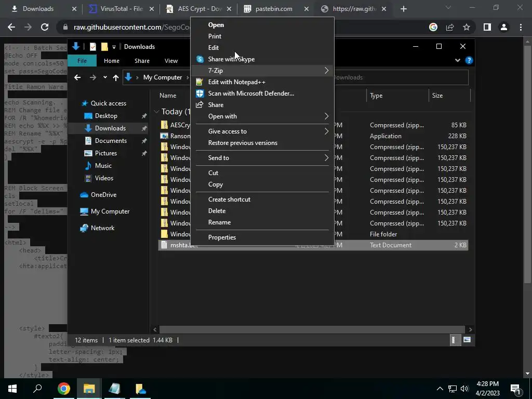Select Network in navigation pane
Screen dimensions: 532x399
(97, 228)
